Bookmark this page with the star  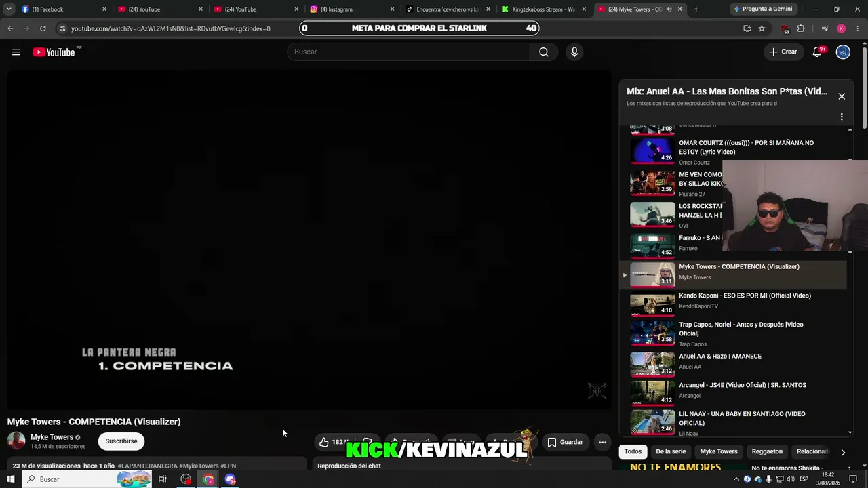coord(762,28)
